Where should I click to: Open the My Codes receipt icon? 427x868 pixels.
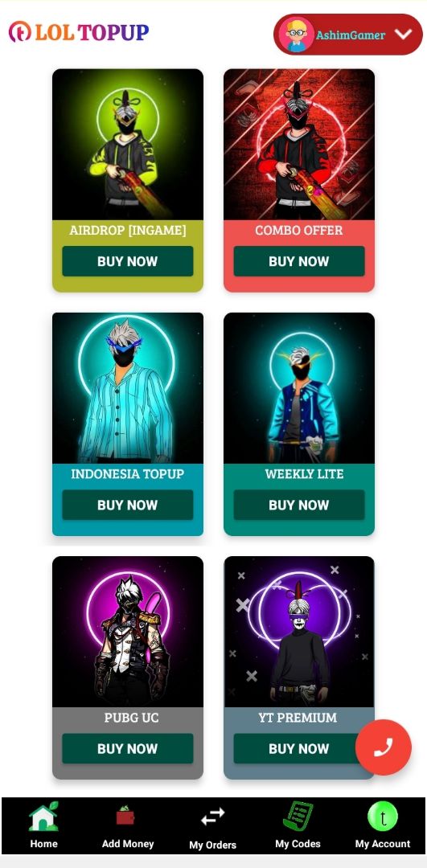point(298,816)
